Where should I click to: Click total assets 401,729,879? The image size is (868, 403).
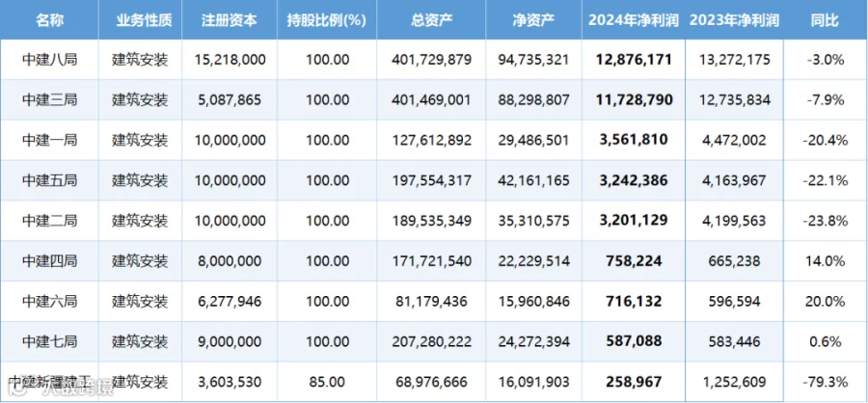click(432, 59)
